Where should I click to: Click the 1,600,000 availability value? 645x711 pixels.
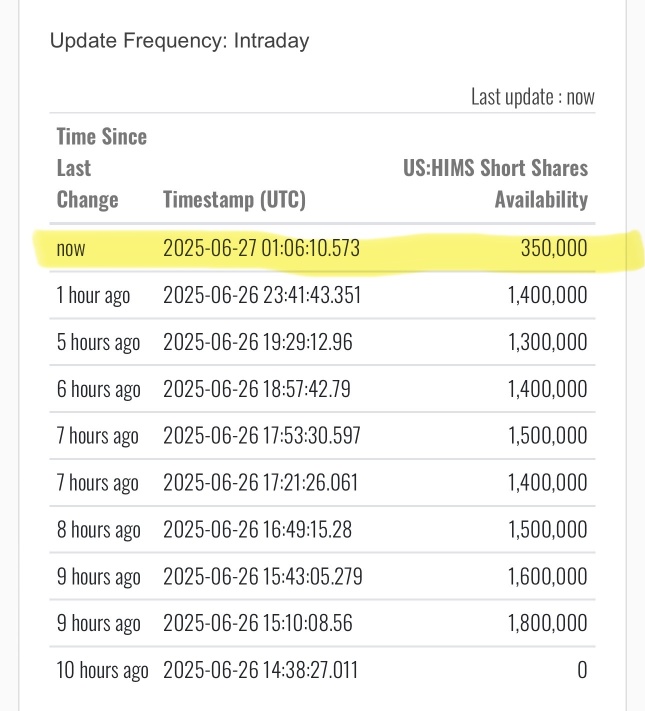click(547, 577)
